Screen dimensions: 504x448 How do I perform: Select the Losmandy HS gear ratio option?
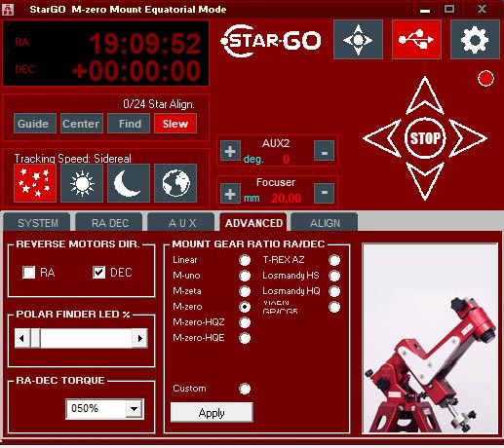334,276
